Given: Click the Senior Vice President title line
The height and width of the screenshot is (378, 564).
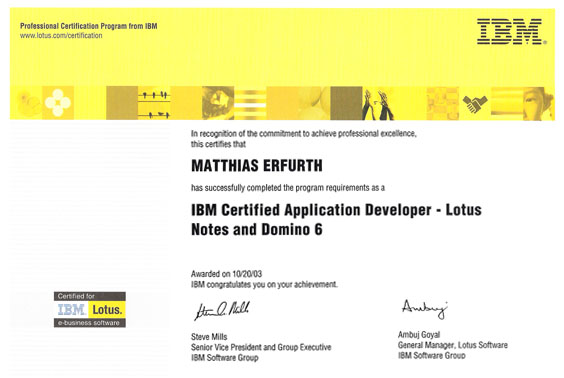Looking at the screenshot, I should [261, 347].
